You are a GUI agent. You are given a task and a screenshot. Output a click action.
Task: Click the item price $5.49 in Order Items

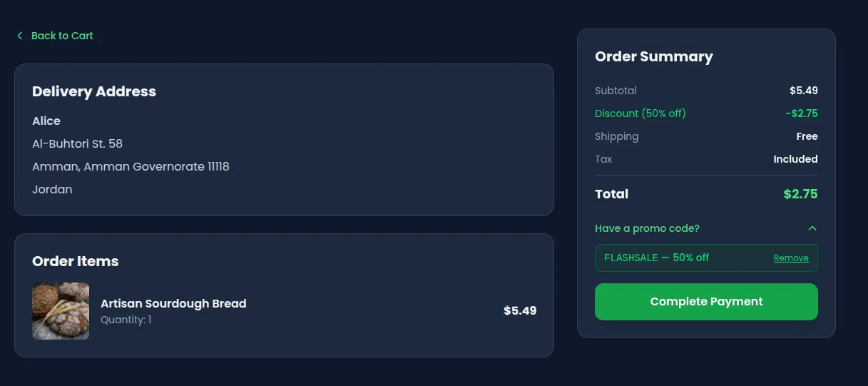click(520, 311)
